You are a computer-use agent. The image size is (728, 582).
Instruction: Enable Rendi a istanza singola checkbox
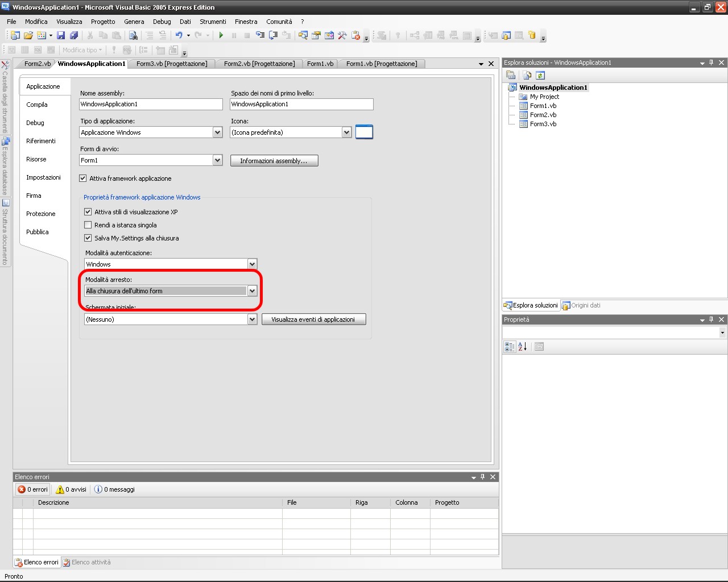(x=88, y=225)
